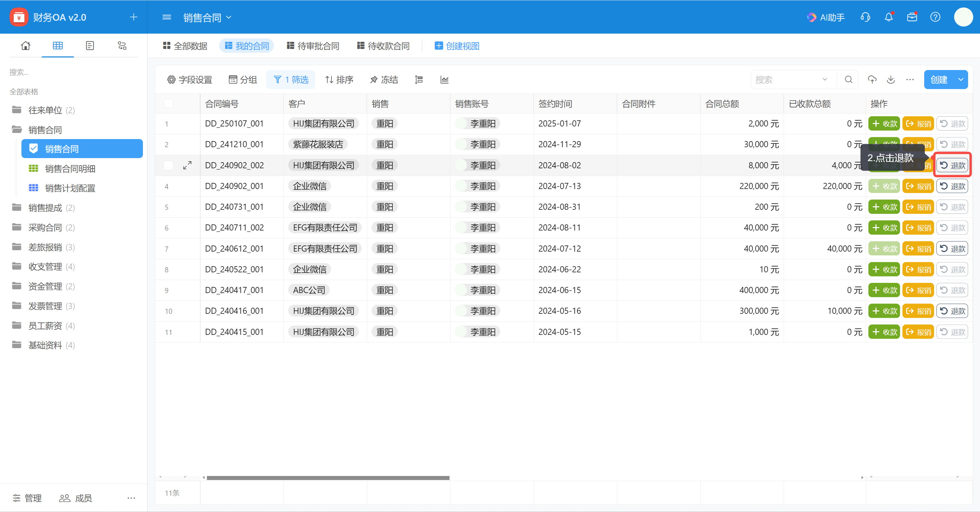
Task: Click the sidebar 搜索 input field
Action: (x=73, y=72)
